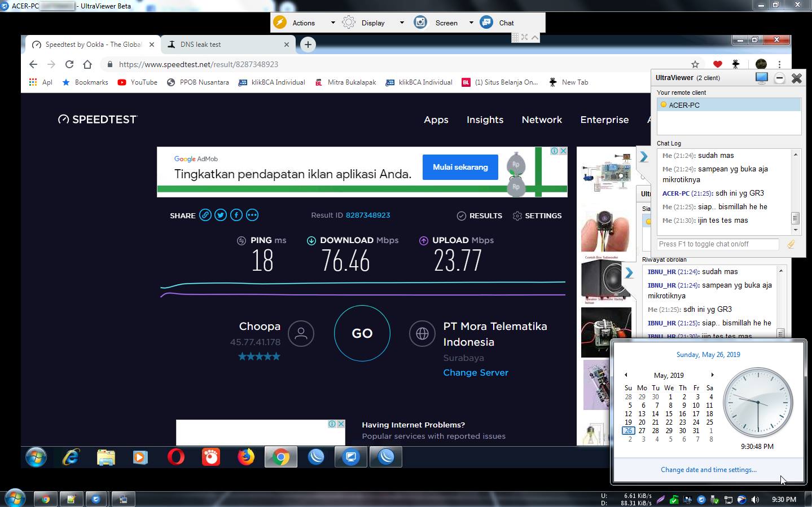
Task: Click the Chrome home button
Action: [x=87, y=64]
